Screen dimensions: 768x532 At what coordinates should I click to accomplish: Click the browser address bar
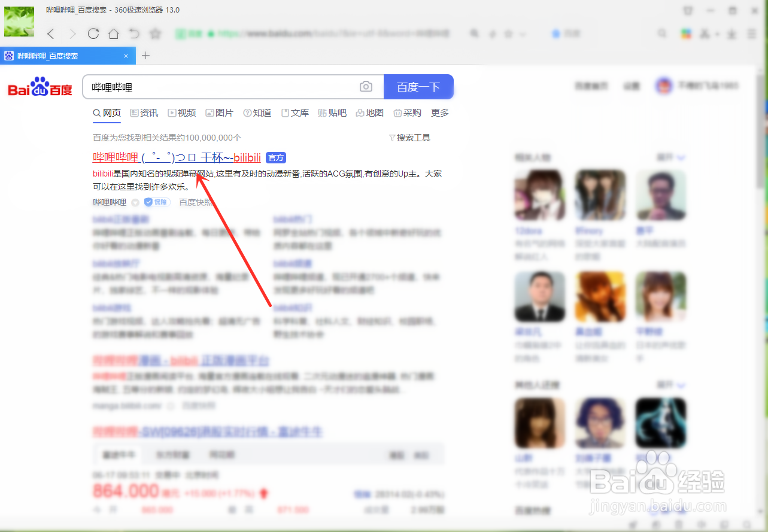317,34
